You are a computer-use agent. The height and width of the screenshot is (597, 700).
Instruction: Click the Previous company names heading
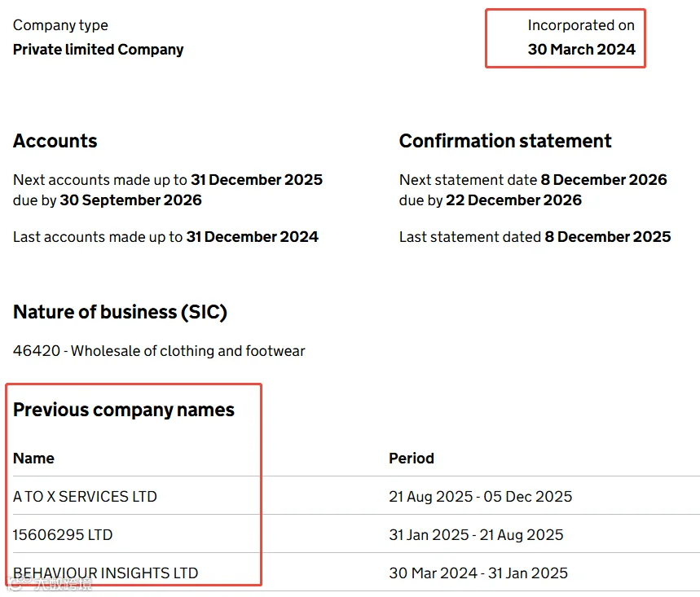124,410
